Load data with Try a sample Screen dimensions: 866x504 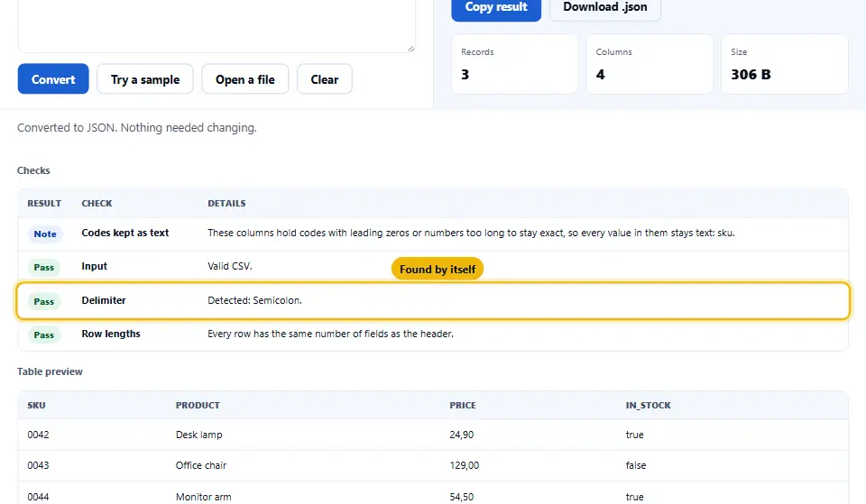coord(145,79)
